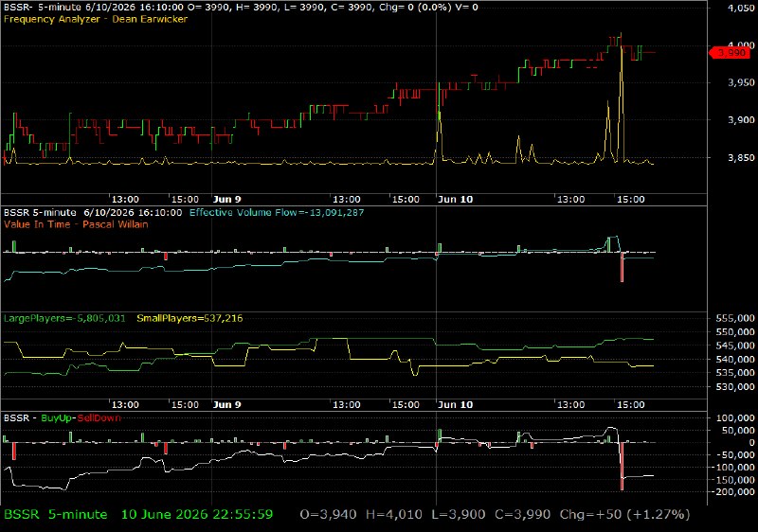Click the 'L=3,900' status bar value

(459, 515)
